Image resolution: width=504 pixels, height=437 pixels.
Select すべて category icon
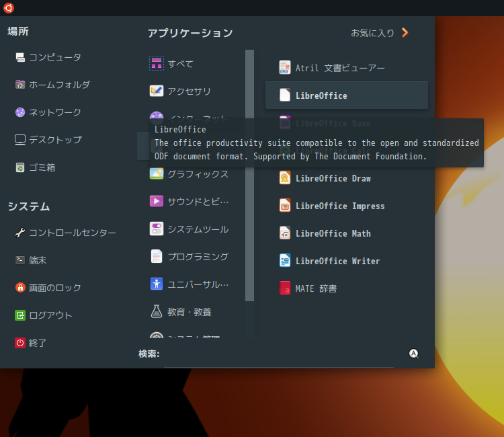point(157,63)
